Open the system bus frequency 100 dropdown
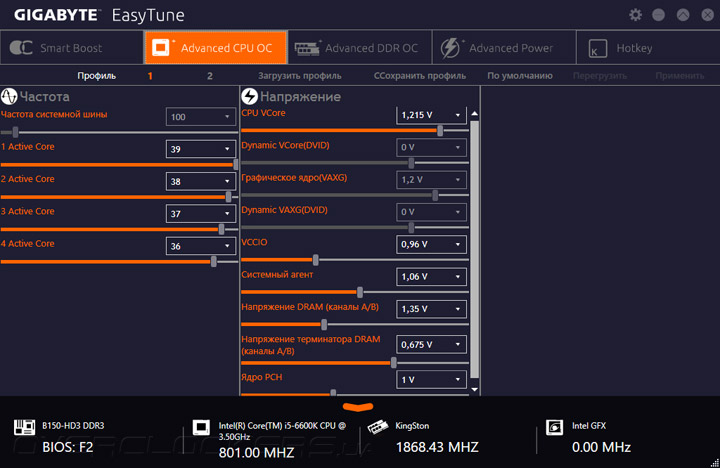 (x=200, y=117)
